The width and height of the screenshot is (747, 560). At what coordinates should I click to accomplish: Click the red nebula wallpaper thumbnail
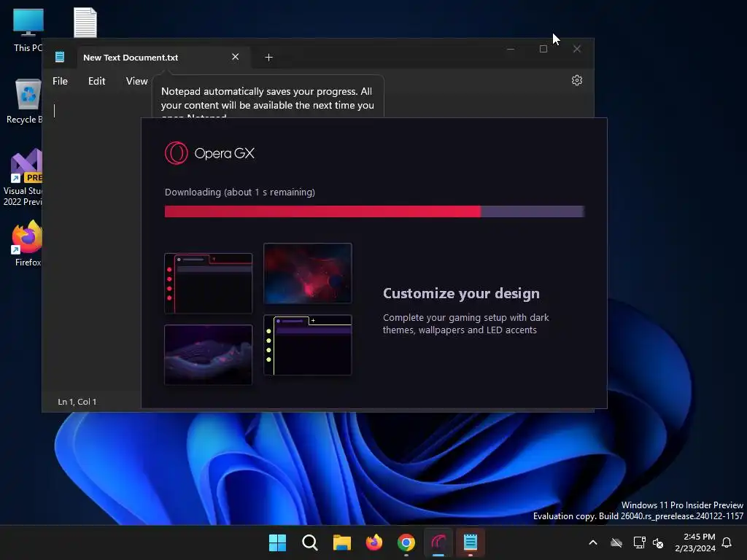[308, 273]
